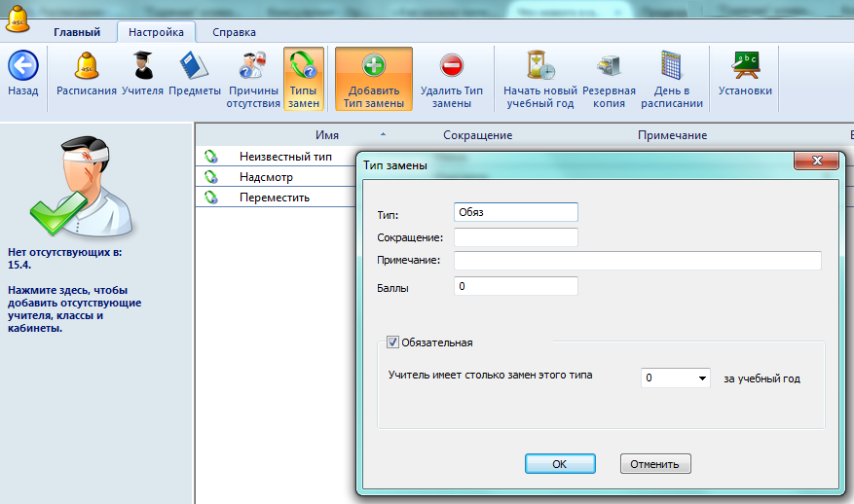Open Расписания bell icon

point(87,66)
